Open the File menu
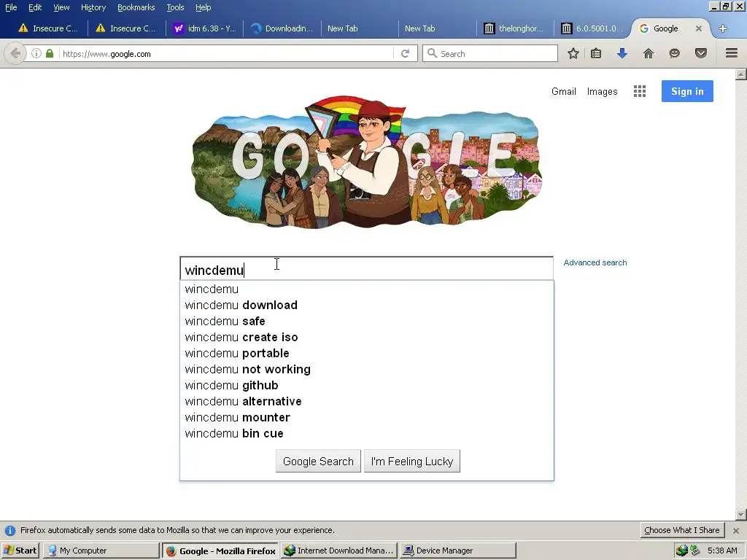This screenshot has height=560, width=747. pyautogui.click(x=11, y=7)
